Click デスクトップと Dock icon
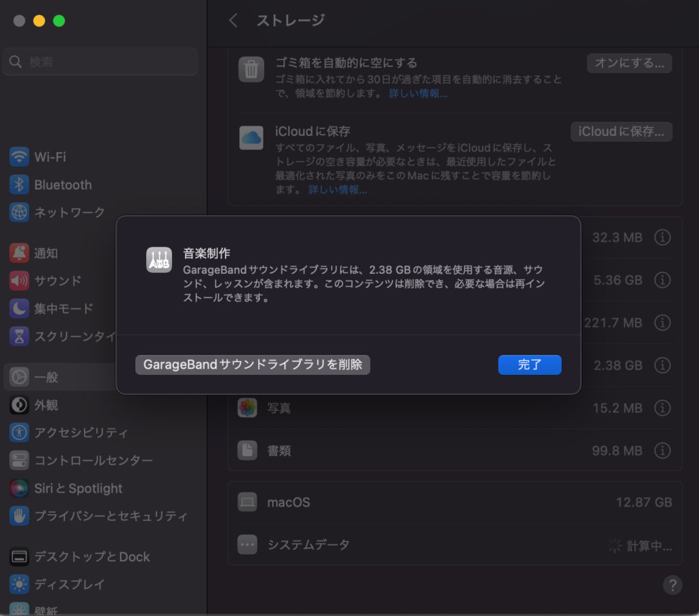The height and width of the screenshot is (616, 699). [19, 557]
